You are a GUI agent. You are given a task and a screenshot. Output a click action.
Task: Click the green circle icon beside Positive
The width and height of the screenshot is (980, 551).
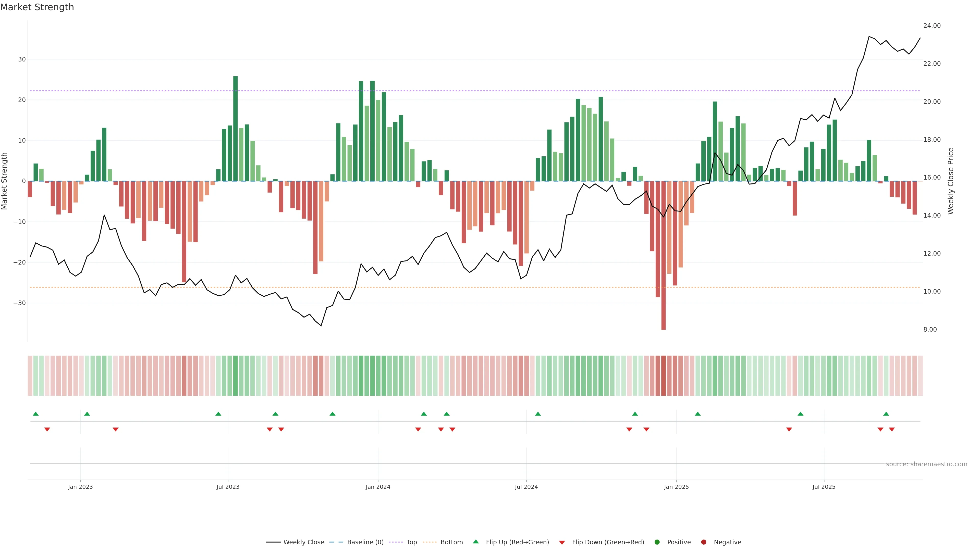(657, 542)
